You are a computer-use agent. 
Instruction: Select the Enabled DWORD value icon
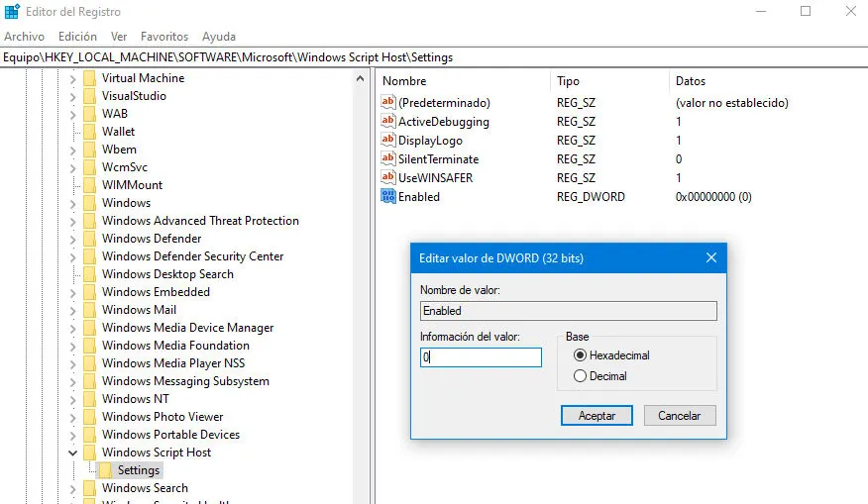coord(388,196)
